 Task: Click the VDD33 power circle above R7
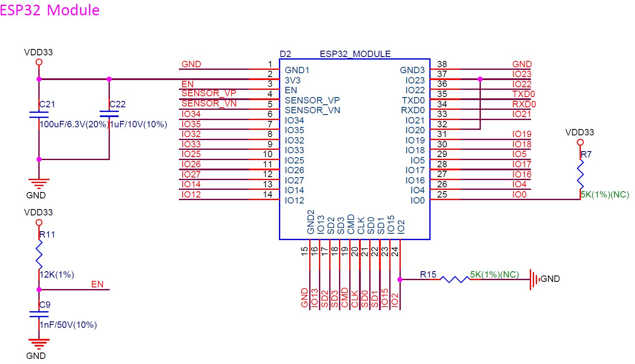(x=580, y=143)
